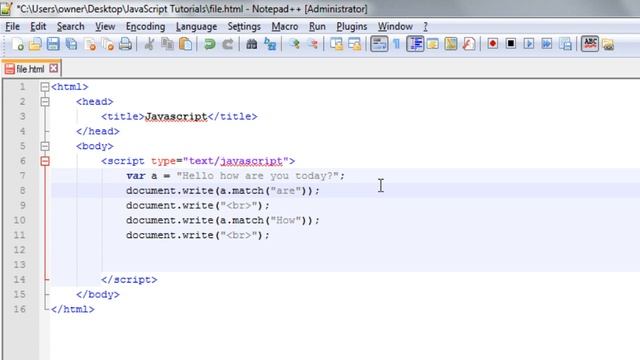The image size is (640, 360).
Task: Click the Paste clipboard icon
Action: (185, 44)
